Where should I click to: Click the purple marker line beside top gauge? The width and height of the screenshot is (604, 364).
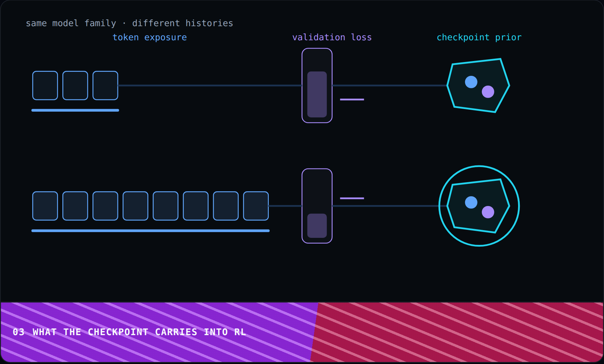tap(352, 99)
